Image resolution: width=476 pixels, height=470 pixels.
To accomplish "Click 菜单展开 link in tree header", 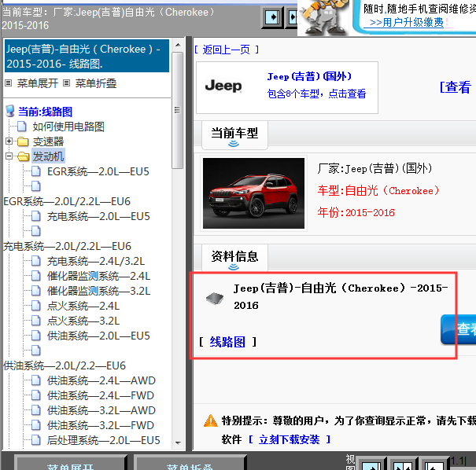I will (x=37, y=83).
